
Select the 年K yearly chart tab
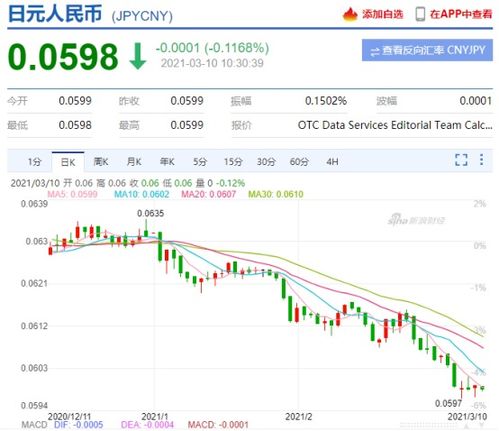pos(167,162)
